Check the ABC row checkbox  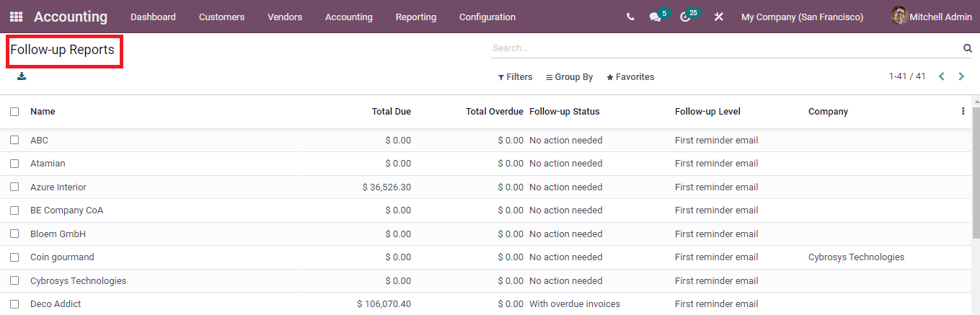tap(14, 140)
